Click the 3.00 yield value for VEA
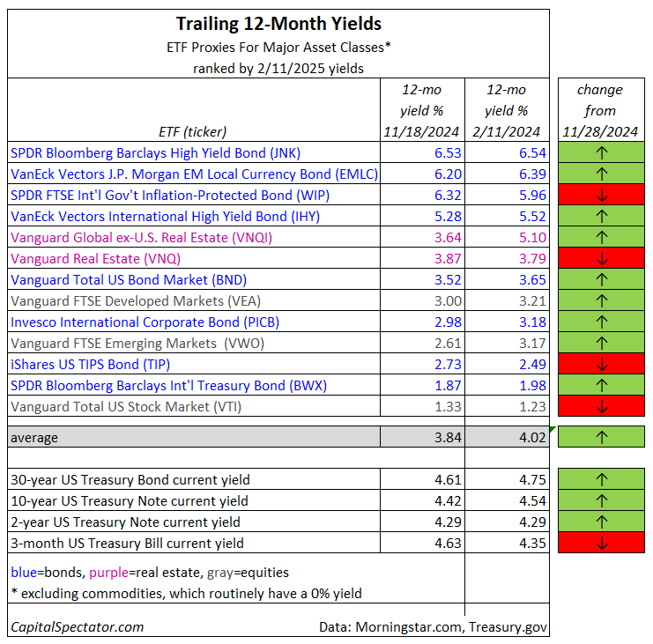653x644 pixels. [448, 301]
